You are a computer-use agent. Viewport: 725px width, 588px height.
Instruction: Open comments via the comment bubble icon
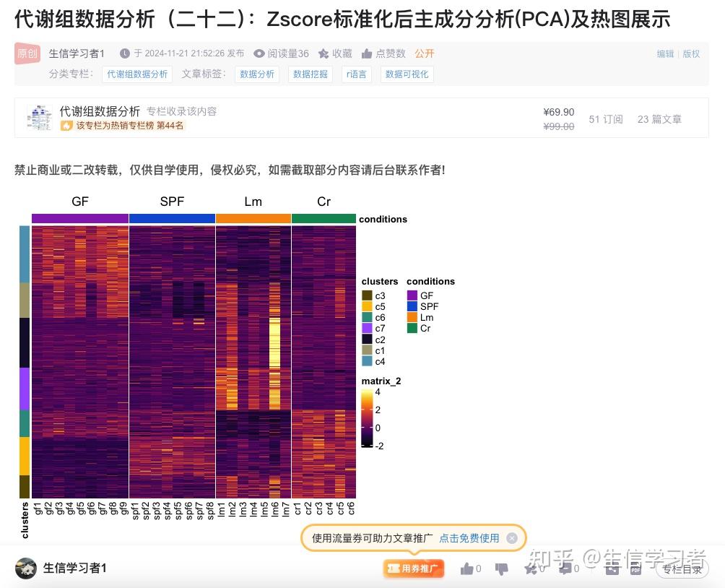pos(565,568)
